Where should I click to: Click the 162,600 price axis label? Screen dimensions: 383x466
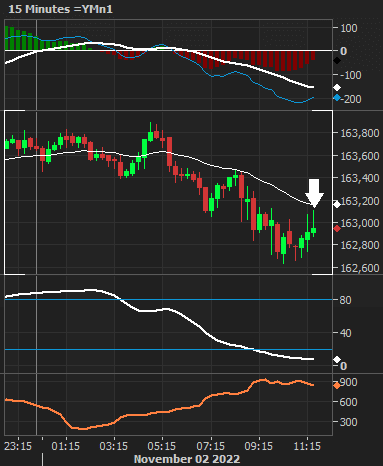360,268
